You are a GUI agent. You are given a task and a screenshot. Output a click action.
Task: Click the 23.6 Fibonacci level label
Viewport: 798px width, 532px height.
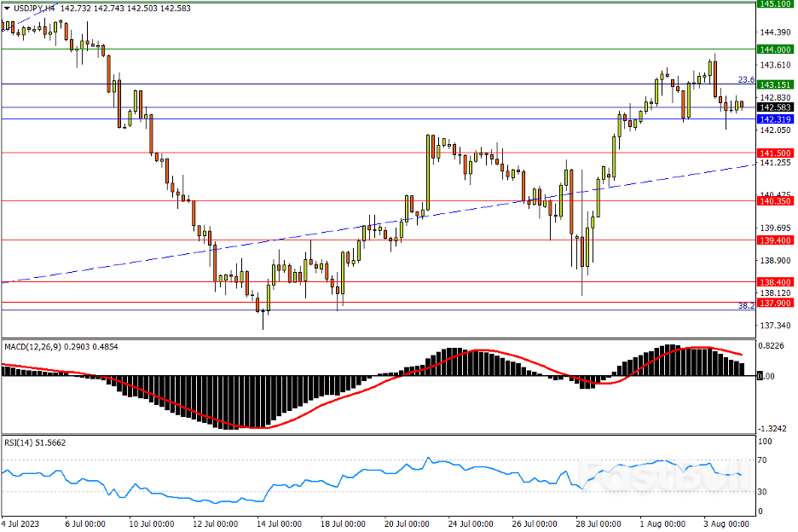(746, 79)
